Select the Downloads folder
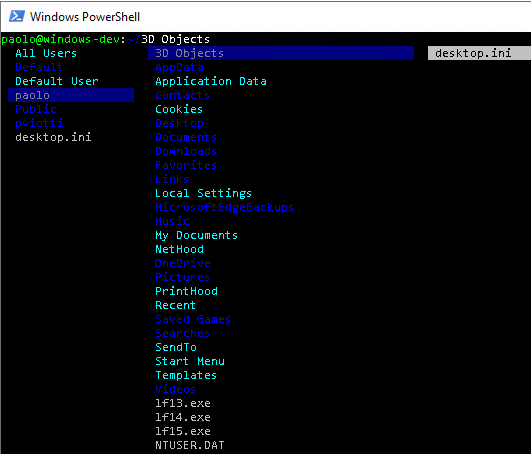Image resolution: width=531 pixels, height=454 pixels. [186, 151]
